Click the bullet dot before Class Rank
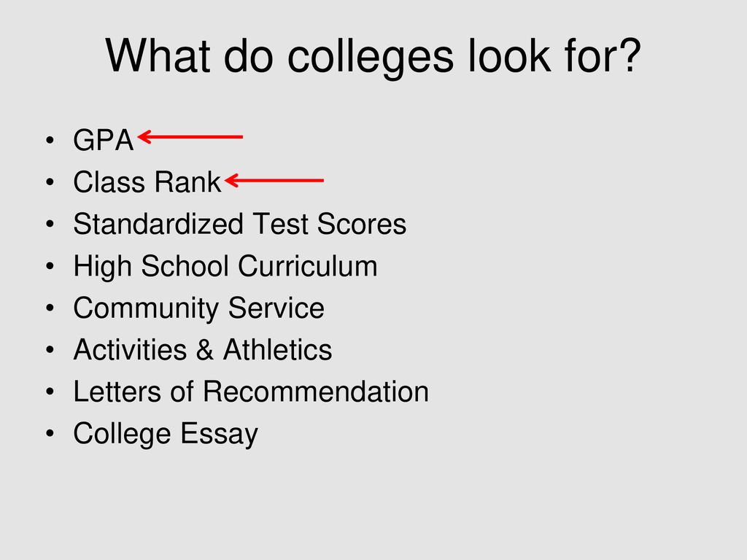 (x=50, y=182)
